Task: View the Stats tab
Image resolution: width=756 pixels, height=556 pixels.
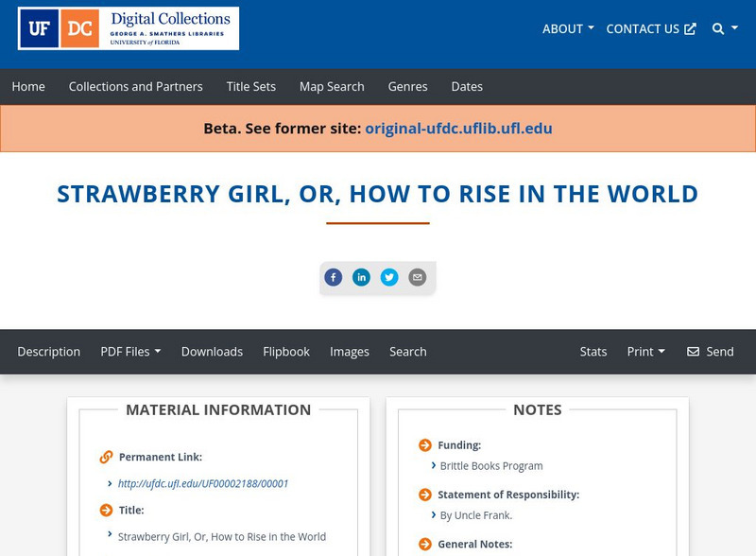Action: coord(593,352)
